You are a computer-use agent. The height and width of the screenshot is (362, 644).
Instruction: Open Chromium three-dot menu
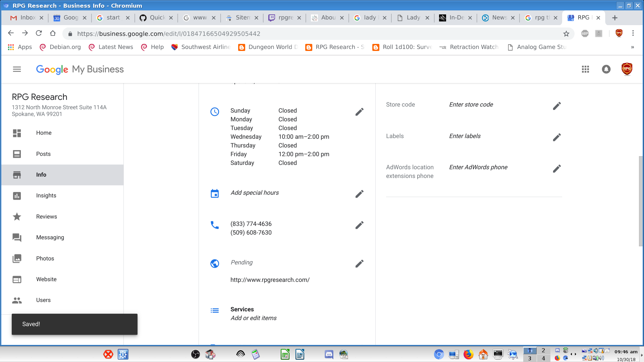point(633,33)
